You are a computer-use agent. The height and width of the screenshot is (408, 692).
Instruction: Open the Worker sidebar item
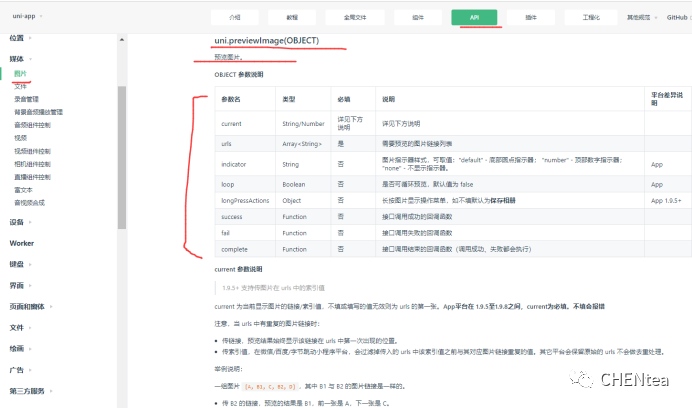tap(22, 243)
